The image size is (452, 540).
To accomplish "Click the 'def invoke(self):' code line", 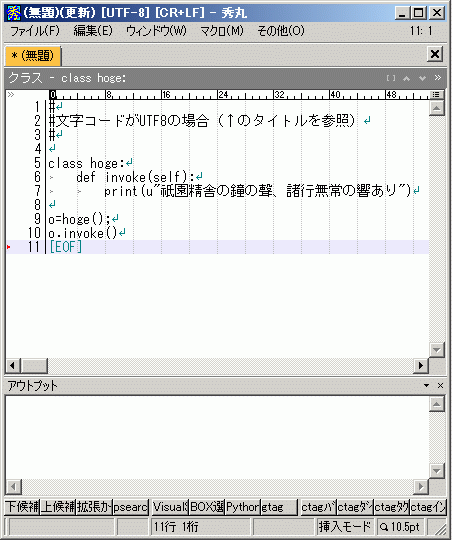I will click(135, 177).
